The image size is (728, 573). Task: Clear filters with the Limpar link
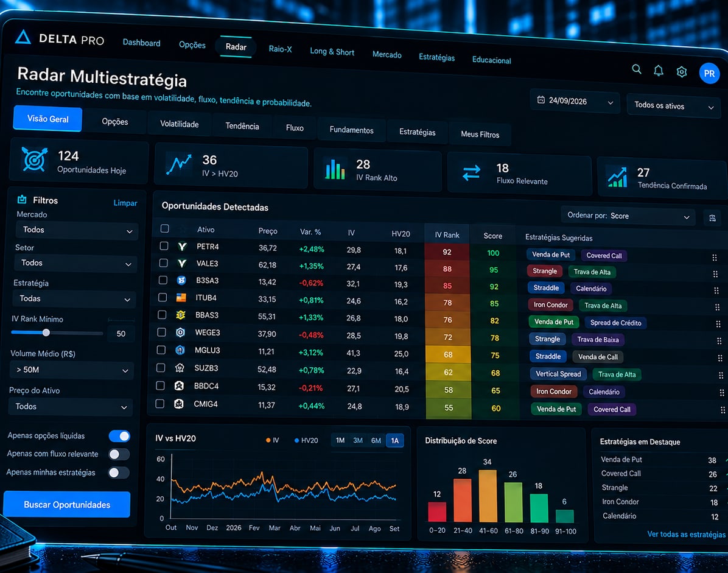[x=125, y=203]
